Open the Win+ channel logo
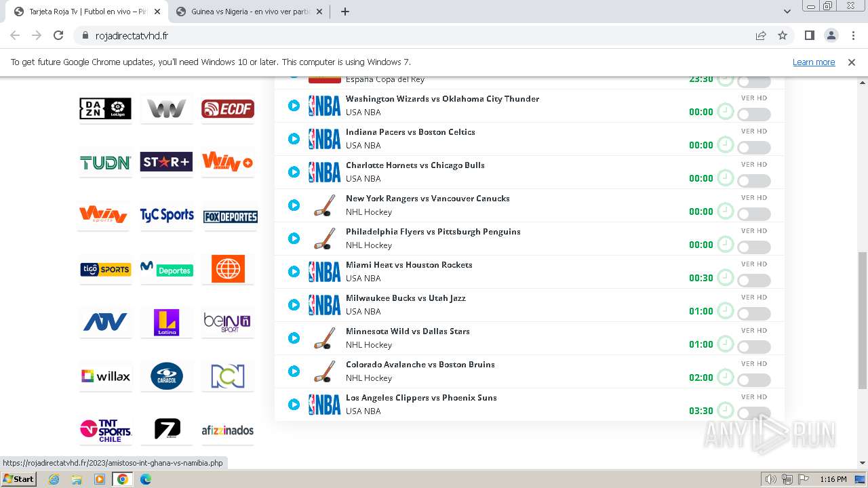 pyautogui.click(x=228, y=162)
